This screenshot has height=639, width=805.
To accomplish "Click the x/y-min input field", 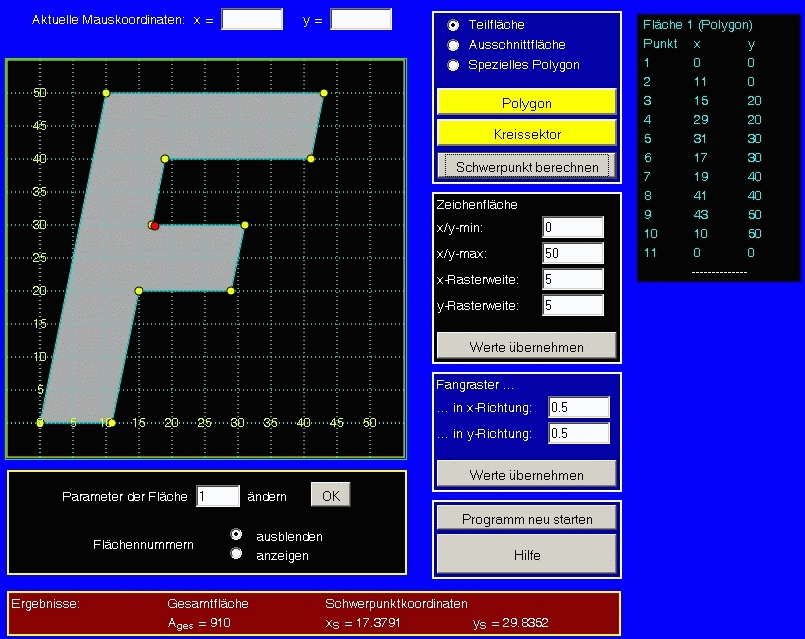I will tap(573, 227).
